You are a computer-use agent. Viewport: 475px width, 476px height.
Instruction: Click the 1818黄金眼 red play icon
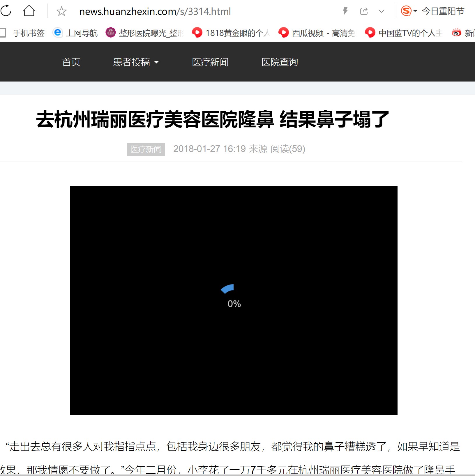[197, 32]
